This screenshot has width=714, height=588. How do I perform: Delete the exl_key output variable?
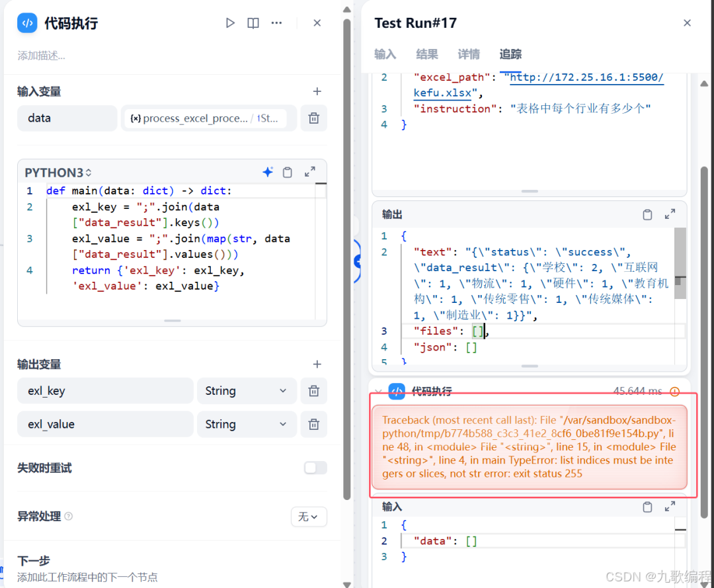314,391
